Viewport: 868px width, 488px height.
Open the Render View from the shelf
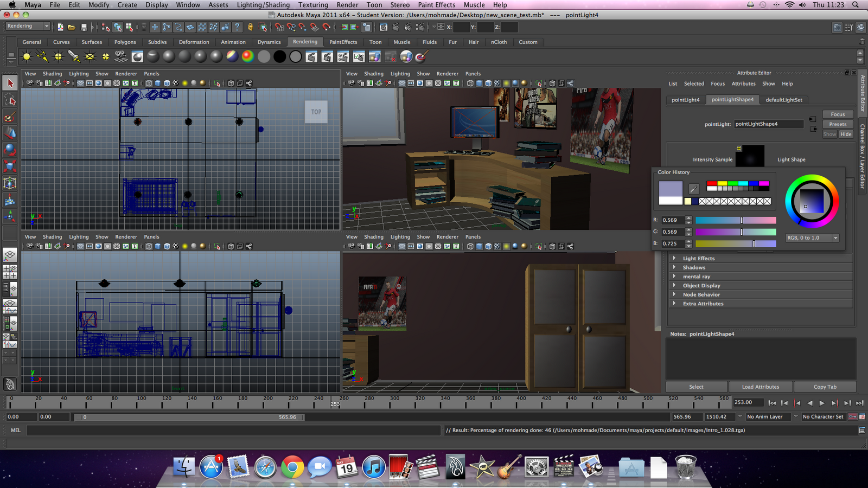pos(312,56)
